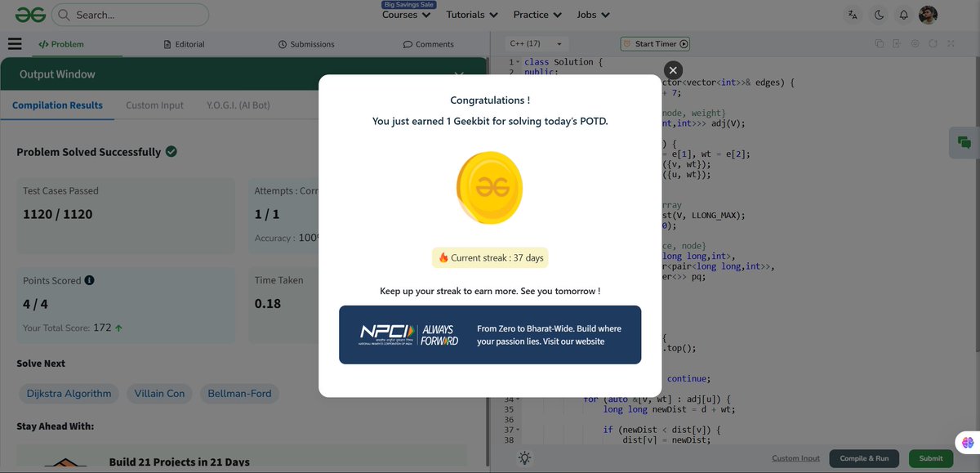Open the notifications bell
This screenshot has width=980, height=473.
(903, 15)
